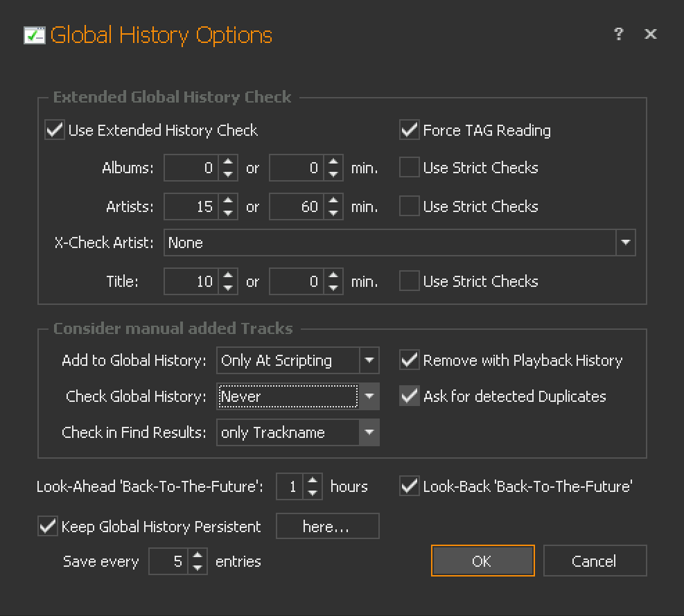Image resolution: width=684 pixels, height=616 pixels.
Task: Decrease the Save every entries value
Action: [198, 567]
